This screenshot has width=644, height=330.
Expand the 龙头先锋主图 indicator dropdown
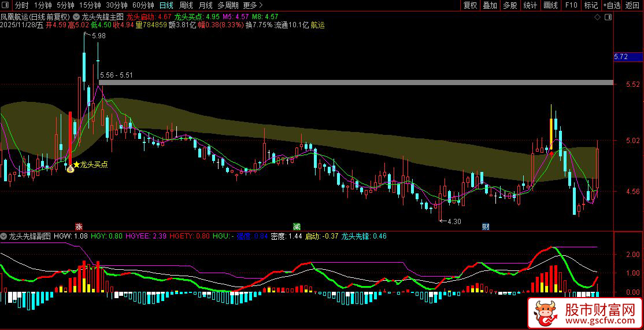pyautogui.click(x=76, y=17)
